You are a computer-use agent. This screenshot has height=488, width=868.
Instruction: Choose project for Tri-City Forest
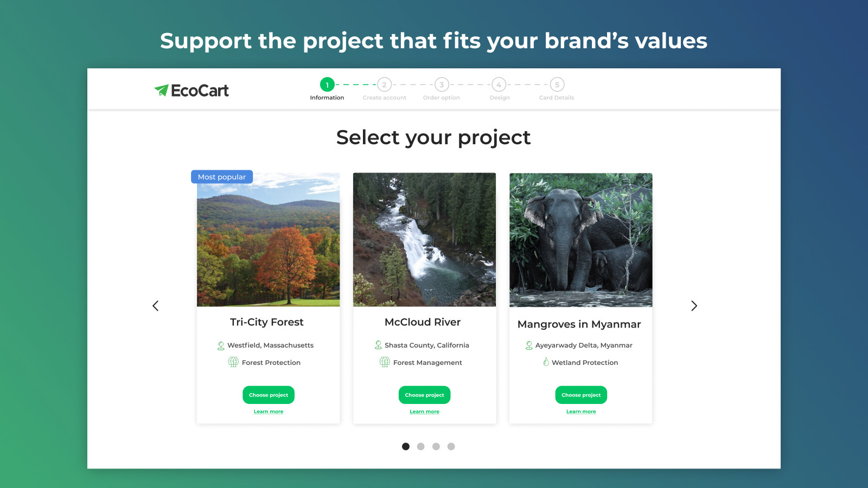269,395
